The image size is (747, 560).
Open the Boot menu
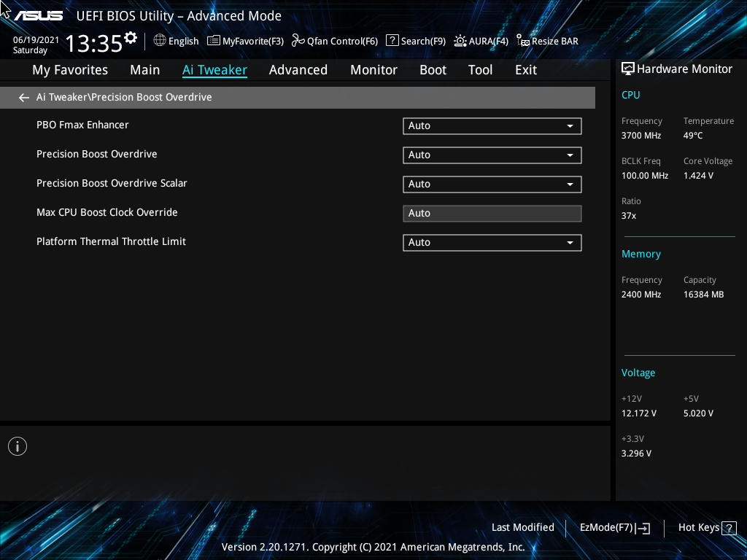(x=433, y=69)
